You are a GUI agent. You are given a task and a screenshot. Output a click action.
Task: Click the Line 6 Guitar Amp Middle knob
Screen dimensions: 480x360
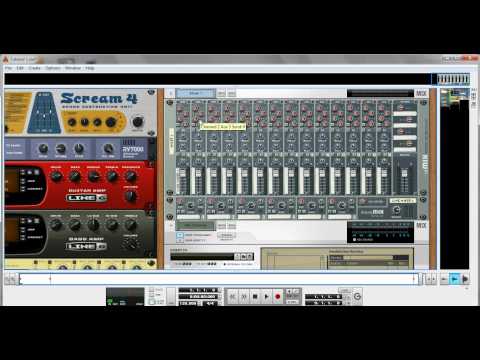pos(94,176)
